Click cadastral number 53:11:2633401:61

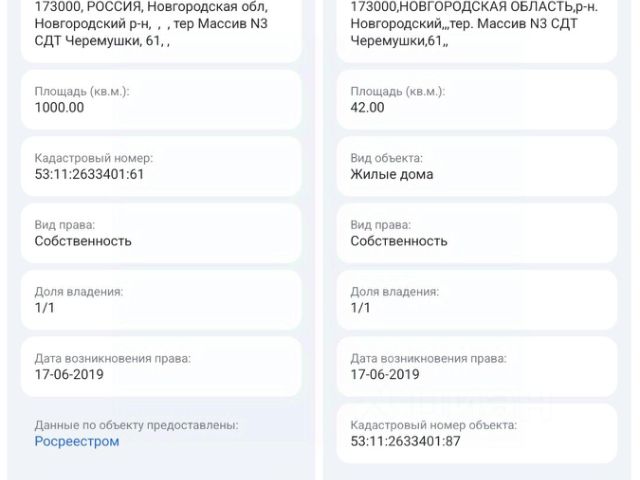(90, 174)
